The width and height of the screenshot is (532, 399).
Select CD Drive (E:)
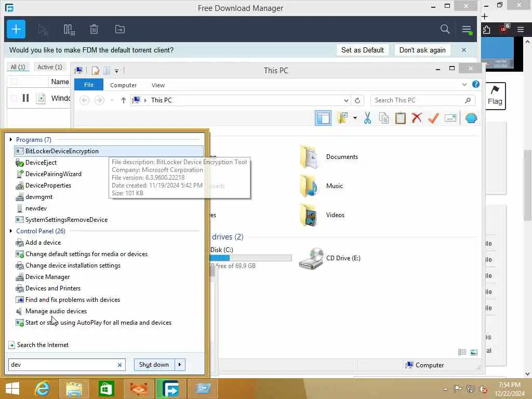[x=330, y=258]
